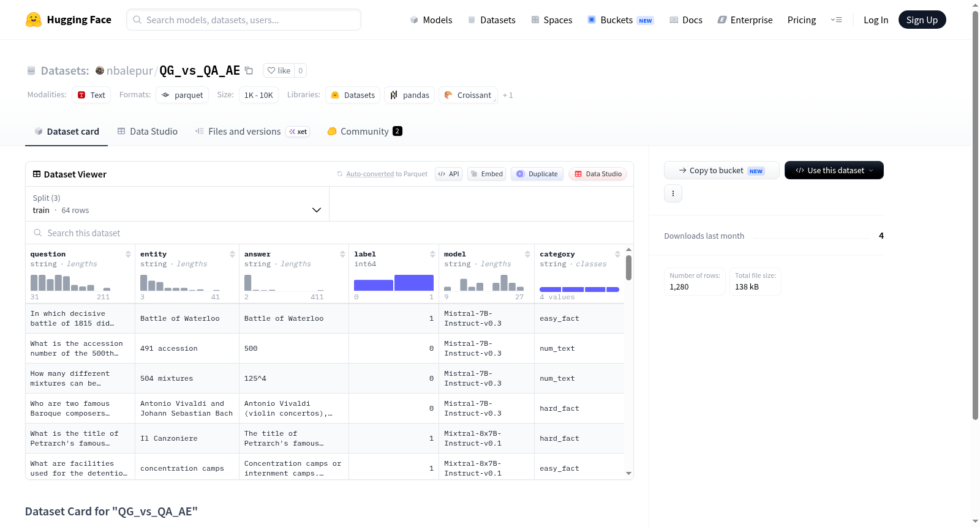Show the +1 additional libraries
This screenshot has height=527, width=980.
point(508,95)
